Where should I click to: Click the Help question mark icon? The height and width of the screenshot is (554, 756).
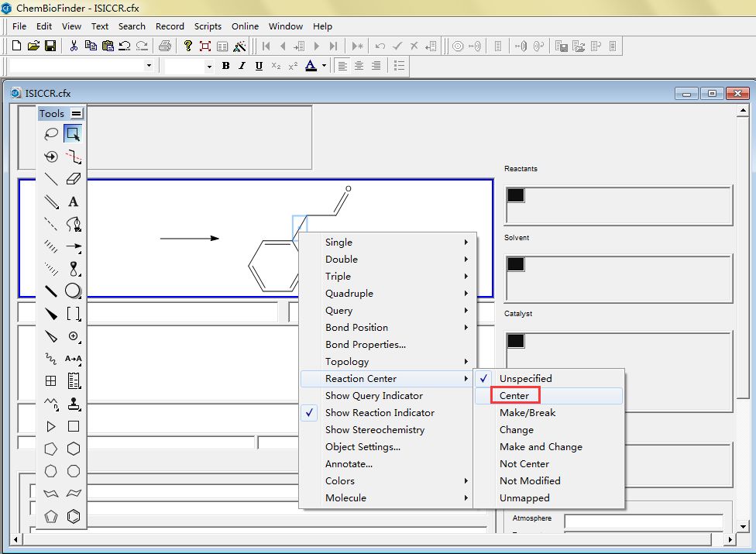[188, 46]
